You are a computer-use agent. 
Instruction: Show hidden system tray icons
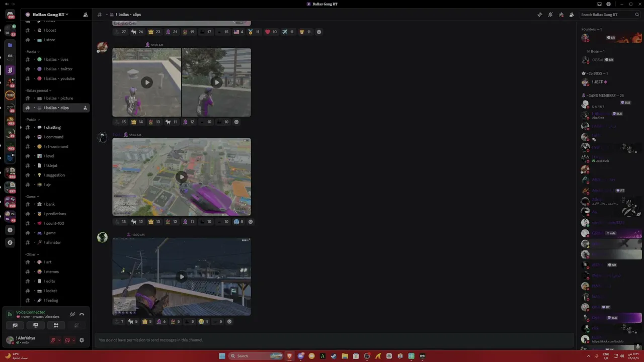click(589, 356)
